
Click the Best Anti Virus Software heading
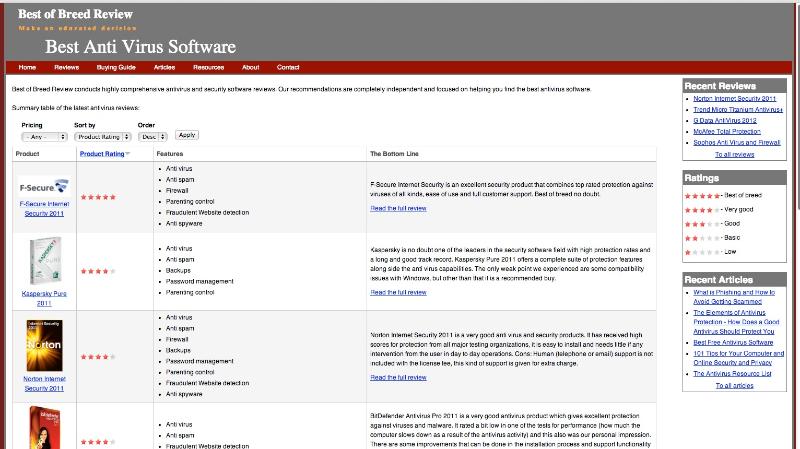tap(140, 47)
